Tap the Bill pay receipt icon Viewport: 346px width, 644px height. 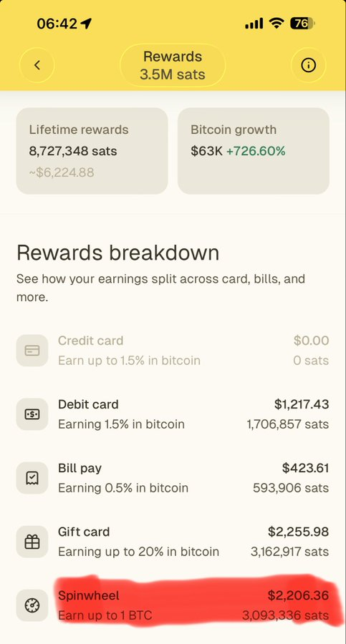coord(32,478)
